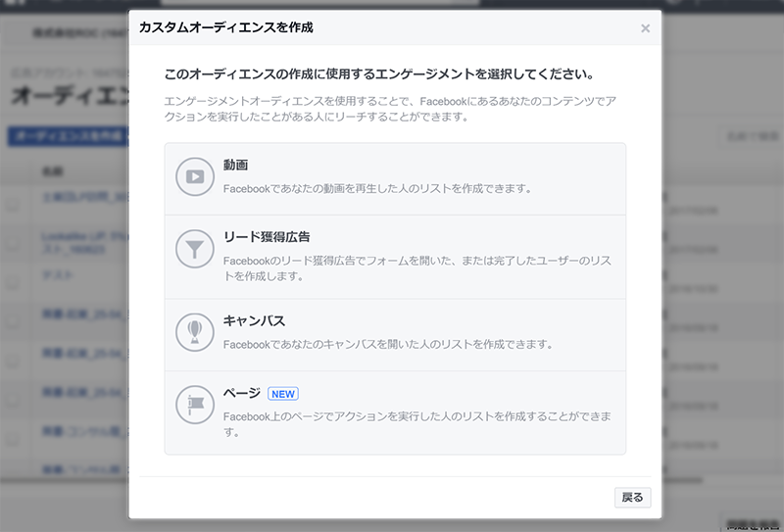The height and width of the screenshot is (532, 784).
Task: Choose the 動画 engagement option
Action: (x=395, y=179)
